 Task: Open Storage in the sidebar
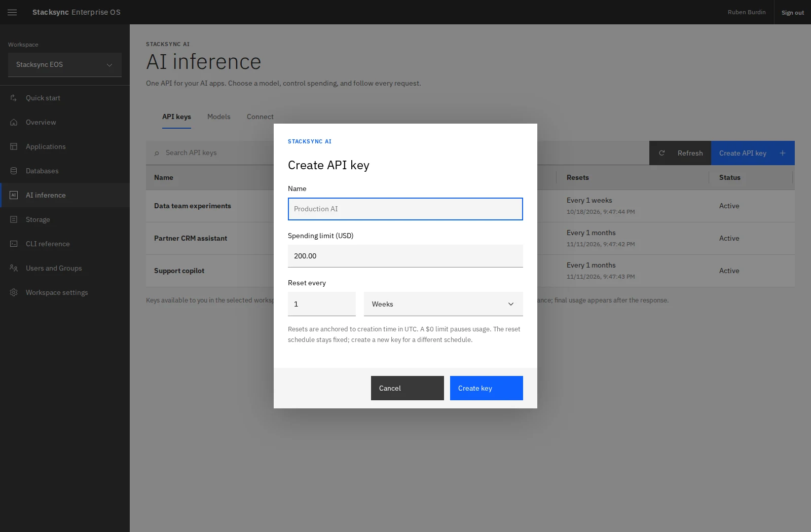click(65, 219)
